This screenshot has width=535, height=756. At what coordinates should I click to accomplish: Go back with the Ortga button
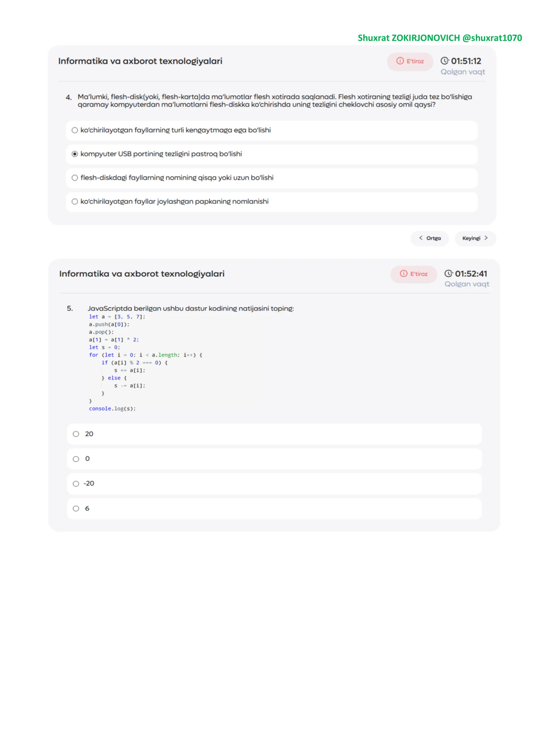click(429, 238)
